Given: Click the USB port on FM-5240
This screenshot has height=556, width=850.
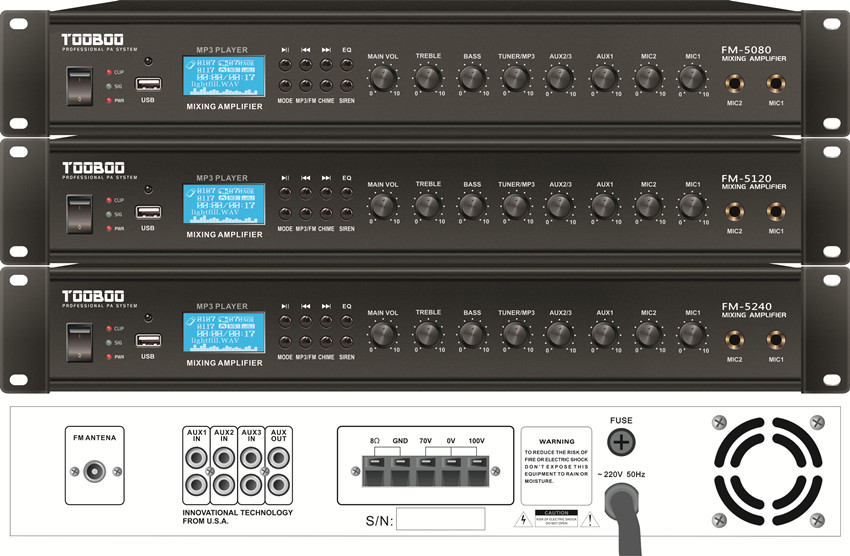Looking at the screenshot, I should pos(148,340).
